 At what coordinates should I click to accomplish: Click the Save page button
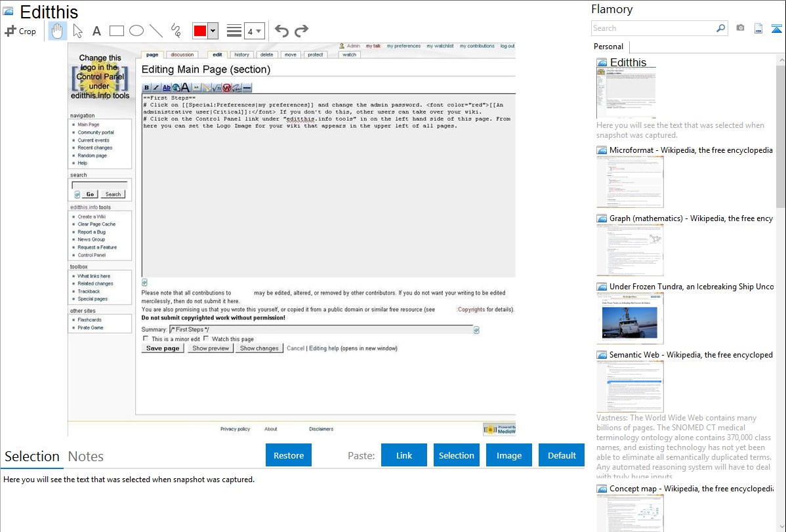163,348
